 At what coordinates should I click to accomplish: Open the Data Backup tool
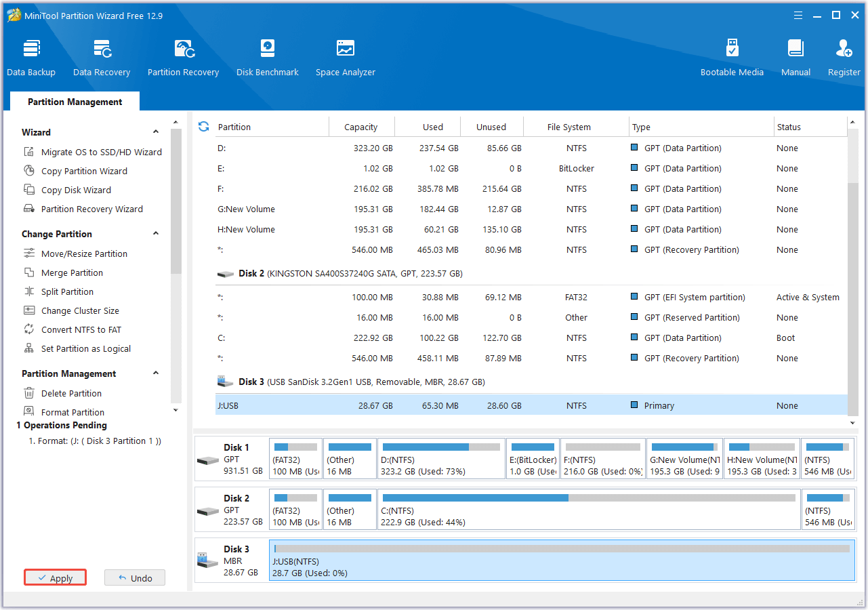tap(31, 56)
